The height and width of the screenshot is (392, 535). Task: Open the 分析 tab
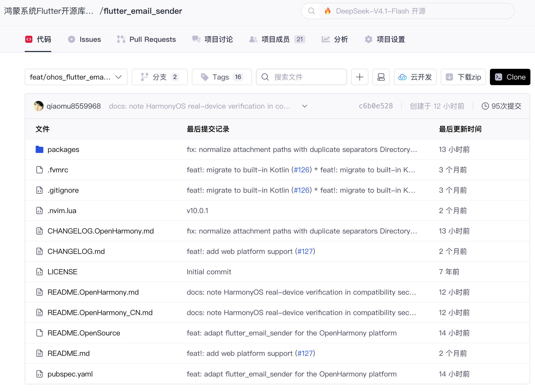[335, 39]
